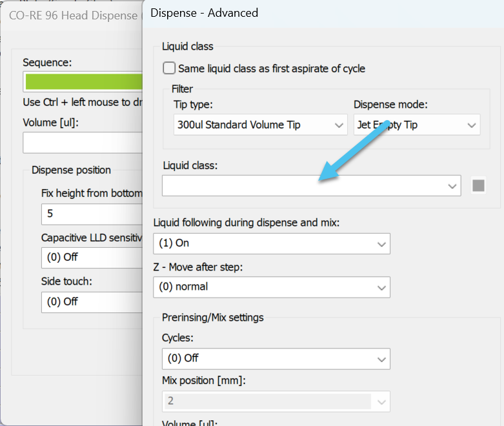
Task: Open the Capacitive LLD sensitivity dropdown
Action: click(x=92, y=257)
